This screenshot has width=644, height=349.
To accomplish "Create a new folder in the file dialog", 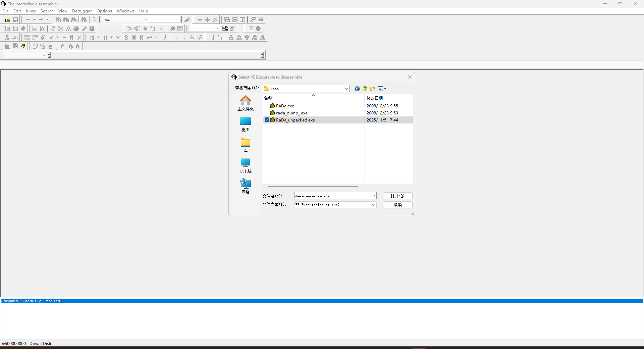I will (x=373, y=89).
